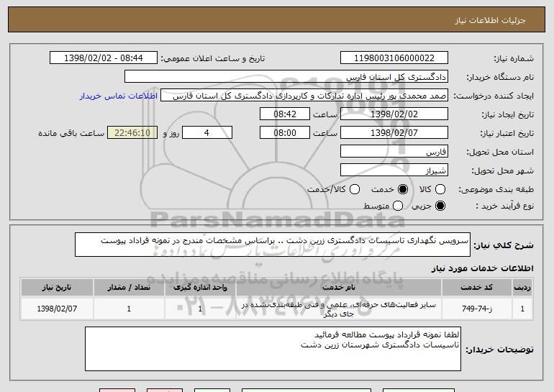
Task: Click the table date cell 1398/02/07
Action: (57, 309)
